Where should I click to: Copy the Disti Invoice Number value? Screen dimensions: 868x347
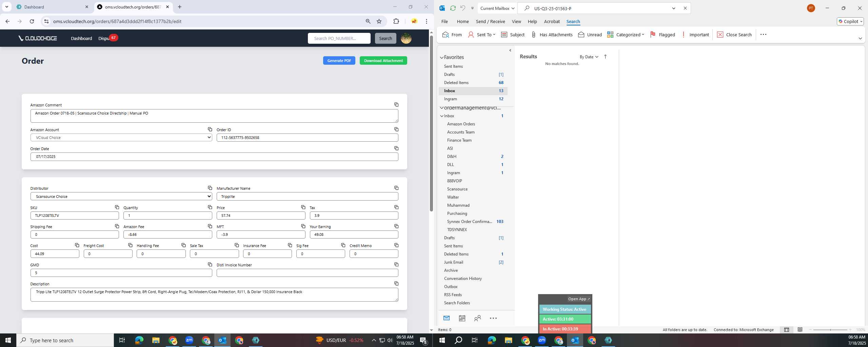(x=396, y=265)
